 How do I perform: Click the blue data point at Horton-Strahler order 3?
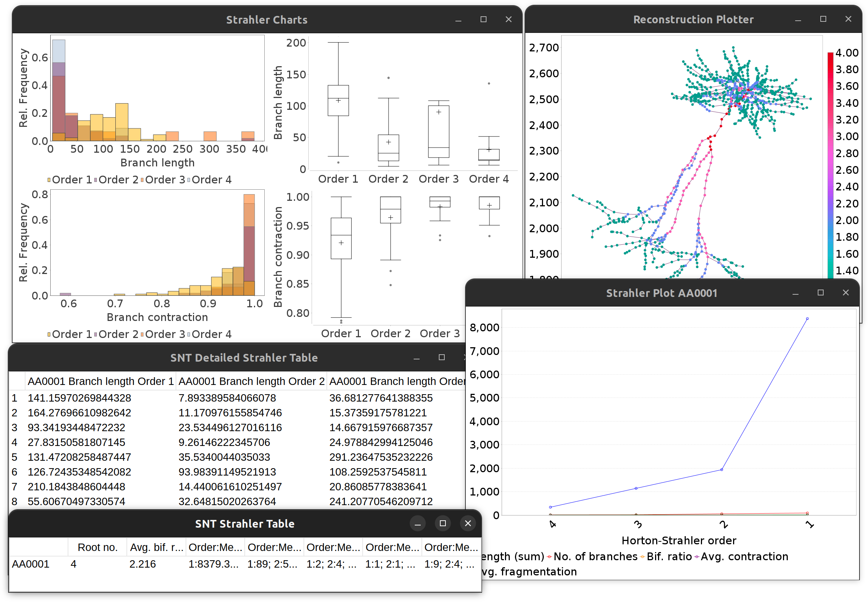(636, 488)
